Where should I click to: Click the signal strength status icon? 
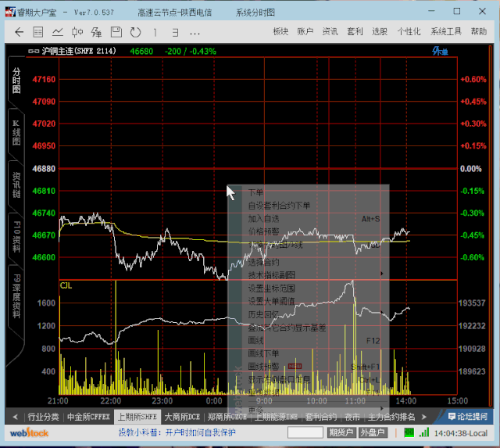point(424,432)
